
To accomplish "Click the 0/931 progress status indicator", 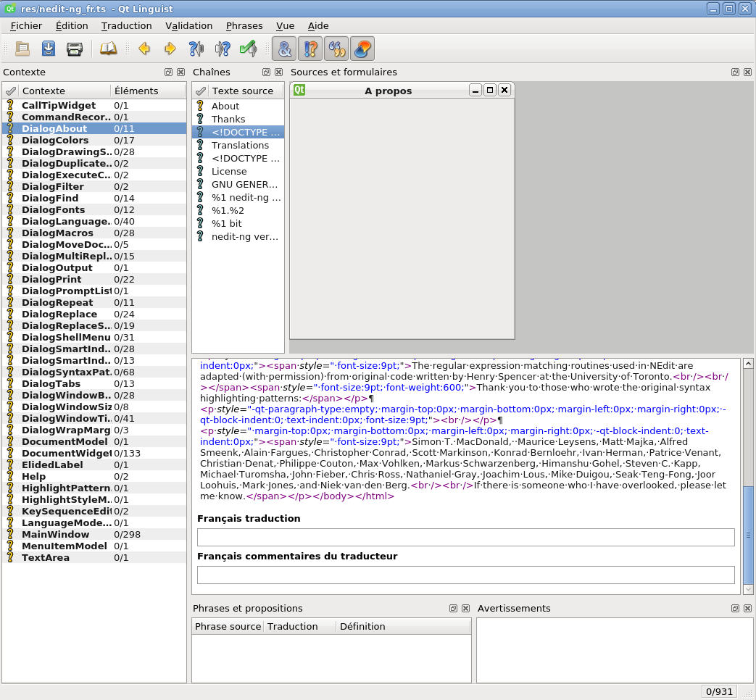I will pos(719,692).
